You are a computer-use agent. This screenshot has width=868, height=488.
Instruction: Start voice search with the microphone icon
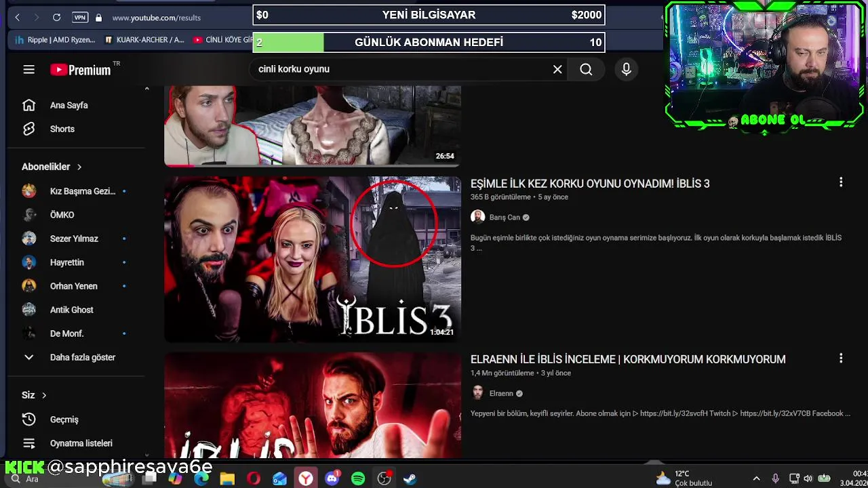626,69
